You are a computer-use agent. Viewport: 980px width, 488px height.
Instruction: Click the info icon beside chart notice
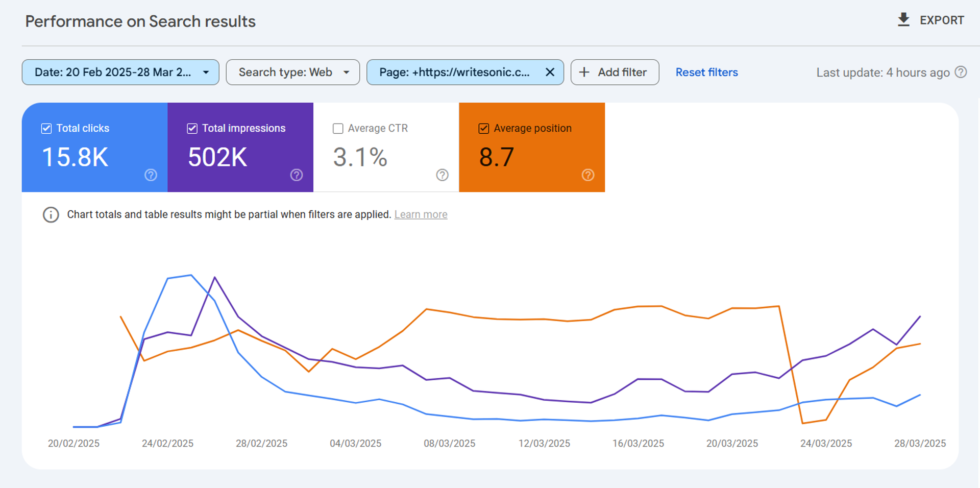51,214
